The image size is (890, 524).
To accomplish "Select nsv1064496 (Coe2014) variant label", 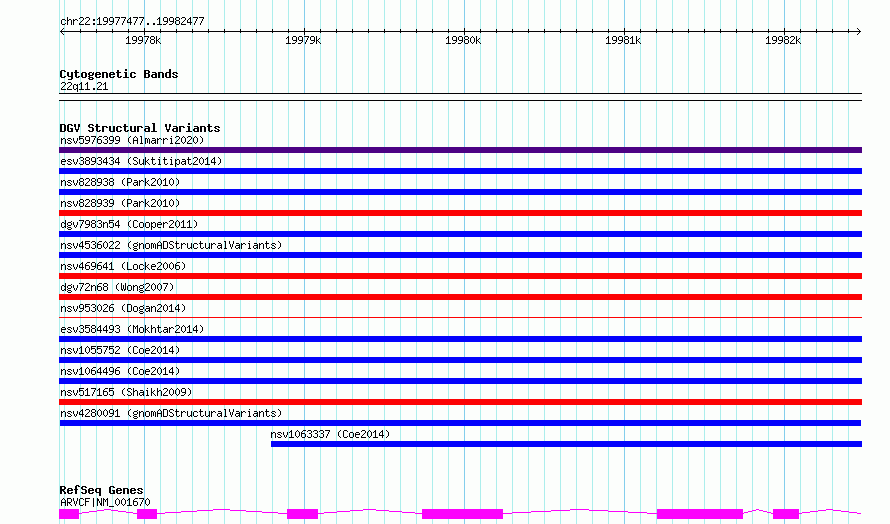I will (120, 371).
